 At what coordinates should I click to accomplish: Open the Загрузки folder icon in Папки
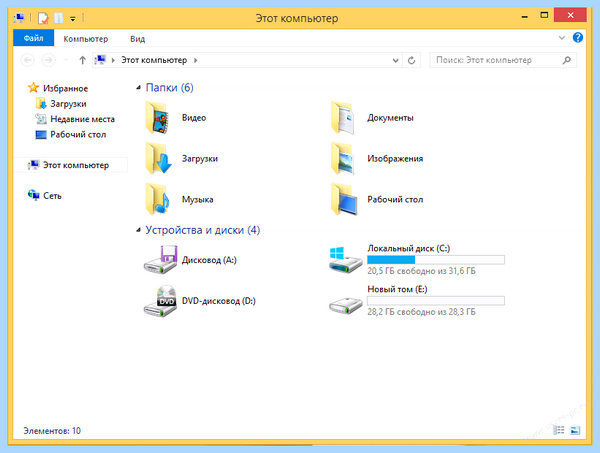(158, 158)
